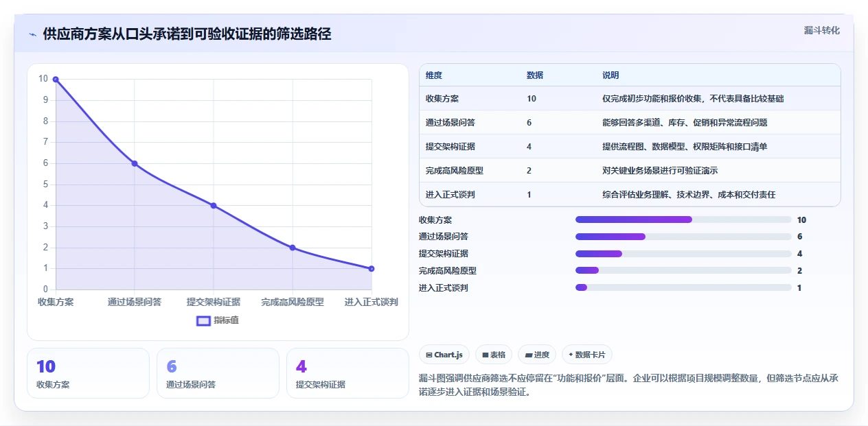Click the 进度 tag chip
This screenshot has height=426, width=868.
coord(537,355)
